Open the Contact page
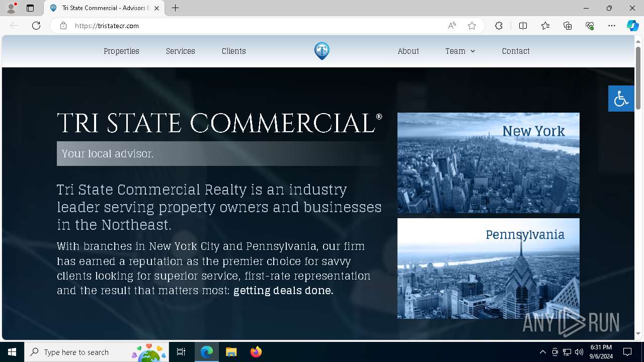The image size is (644, 362). click(x=516, y=51)
